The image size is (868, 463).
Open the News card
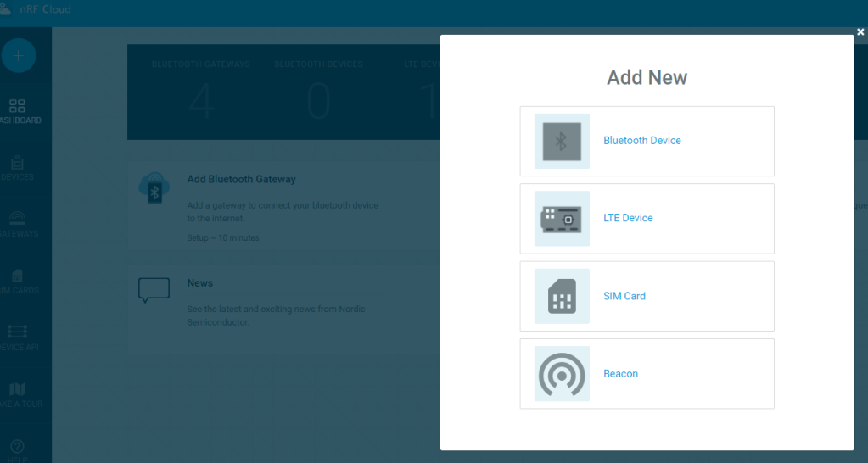click(x=200, y=283)
